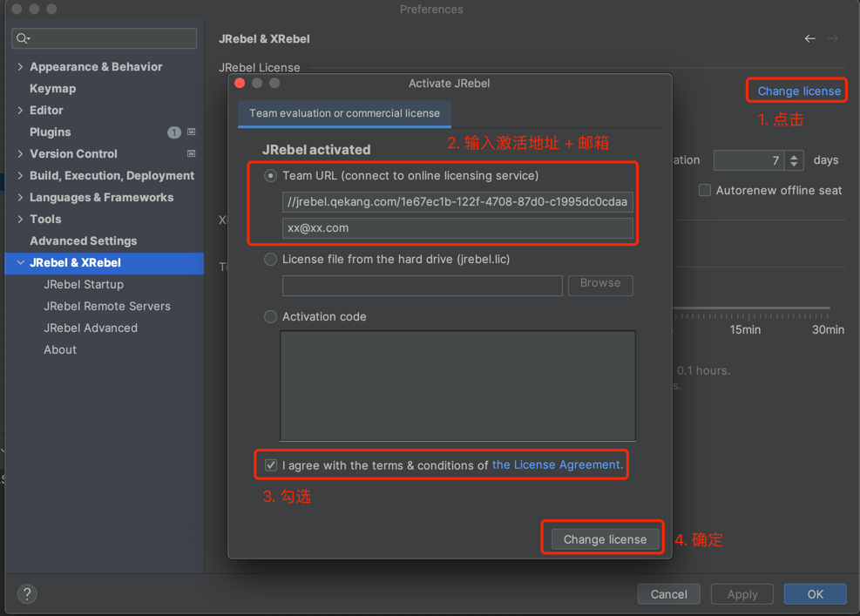Screen dimensions: 860x616
Task: Click the search magnifier icon in settings
Action: (x=23, y=38)
